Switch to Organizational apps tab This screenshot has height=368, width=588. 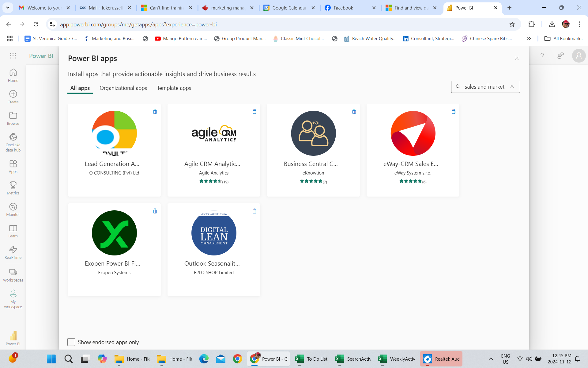pos(123,88)
